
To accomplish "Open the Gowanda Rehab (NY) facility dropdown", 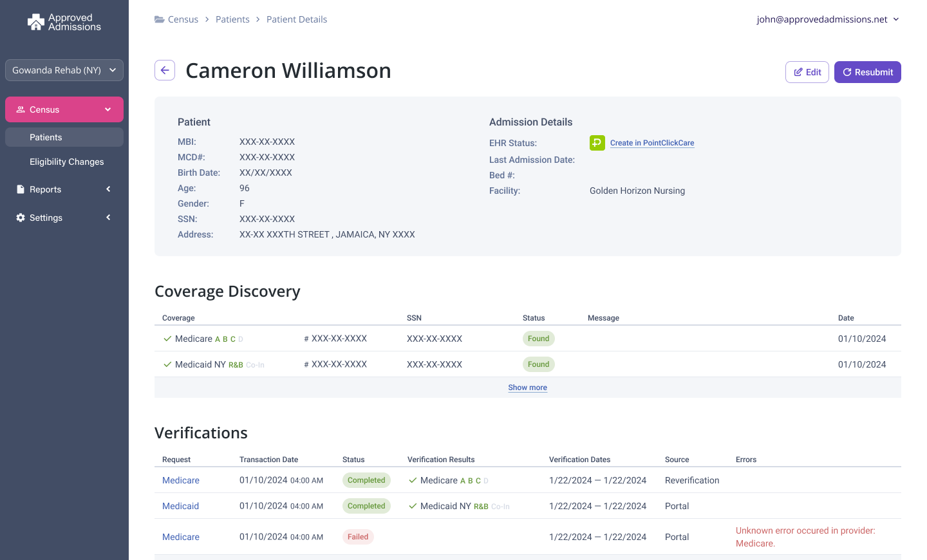I will click(x=64, y=70).
